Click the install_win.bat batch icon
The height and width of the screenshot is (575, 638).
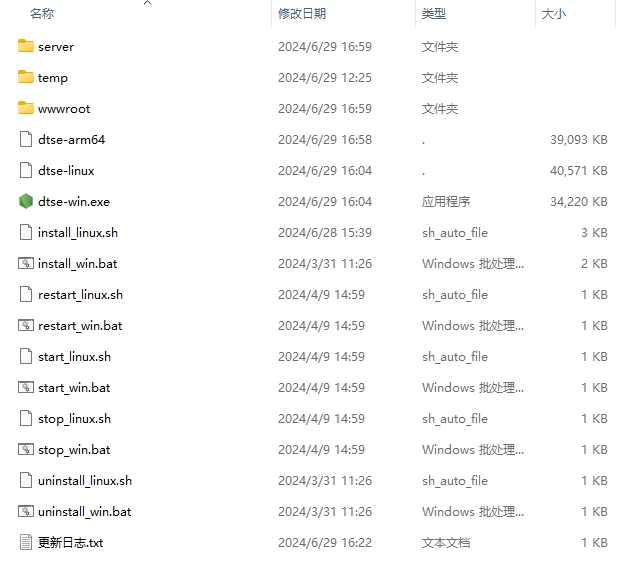[x=26, y=263]
